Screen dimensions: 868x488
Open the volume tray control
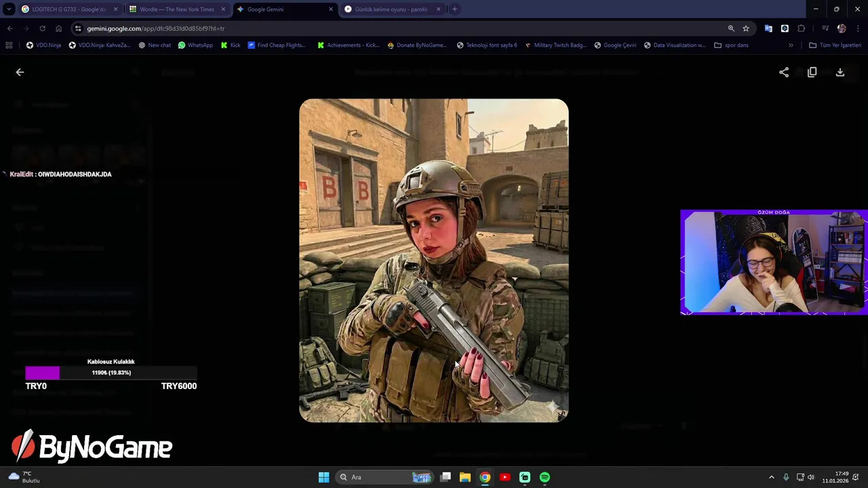(811, 477)
